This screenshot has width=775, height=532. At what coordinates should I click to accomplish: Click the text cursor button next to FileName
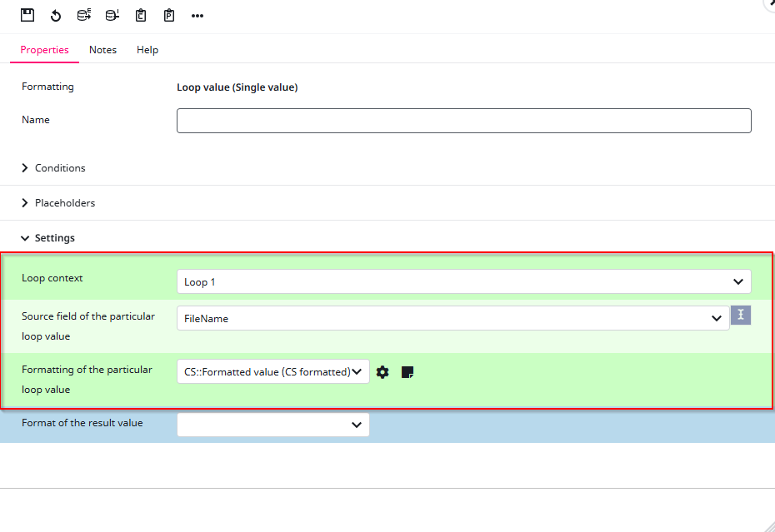coord(741,315)
